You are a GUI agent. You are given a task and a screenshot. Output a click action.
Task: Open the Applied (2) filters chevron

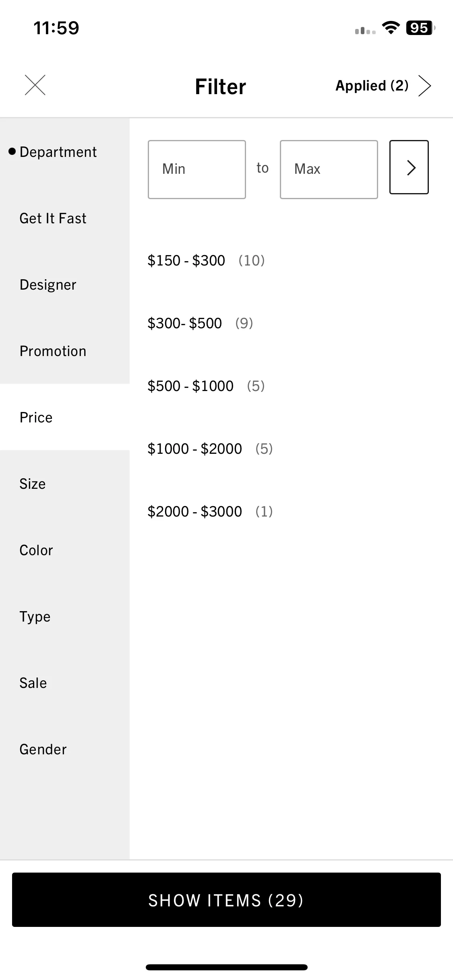pyautogui.click(x=424, y=86)
